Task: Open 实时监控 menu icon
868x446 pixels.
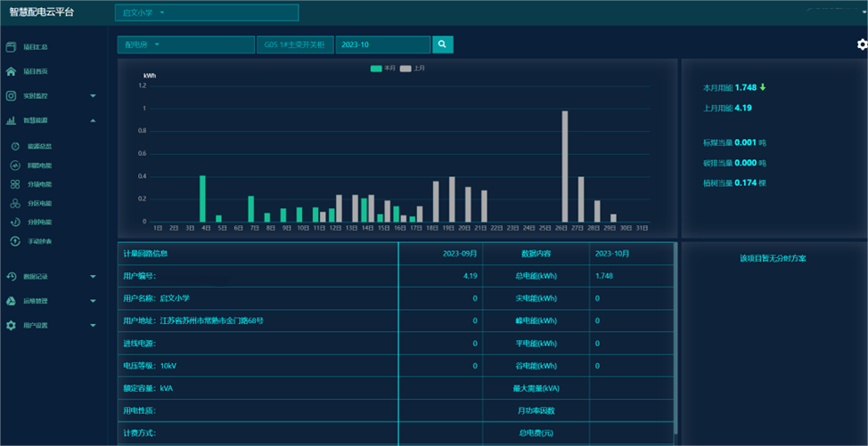Action: point(11,95)
